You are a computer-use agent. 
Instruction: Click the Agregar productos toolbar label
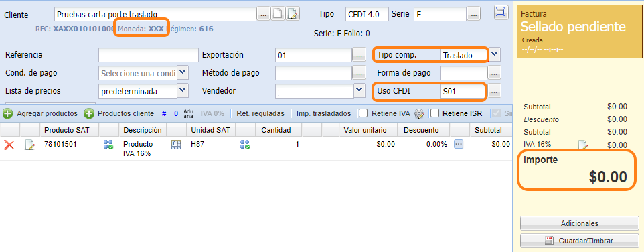pyautogui.click(x=47, y=113)
